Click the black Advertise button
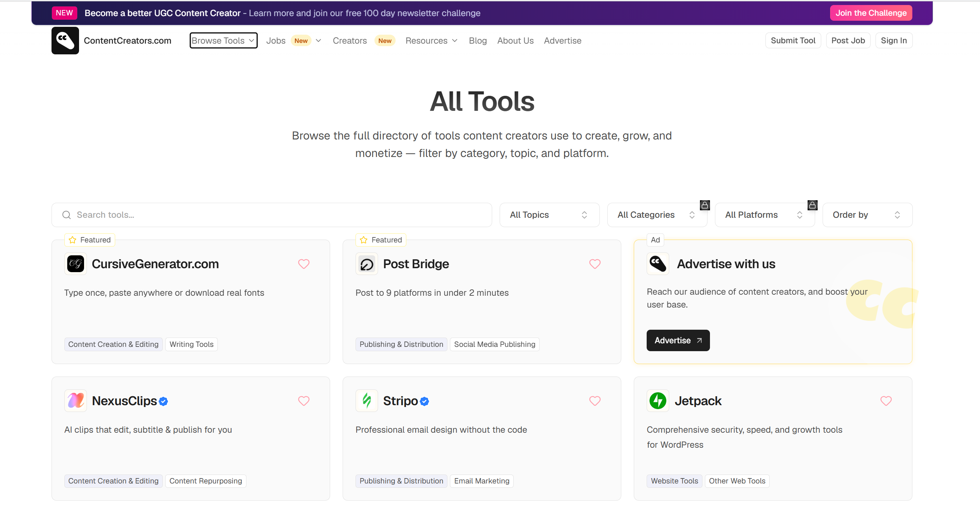 point(678,340)
